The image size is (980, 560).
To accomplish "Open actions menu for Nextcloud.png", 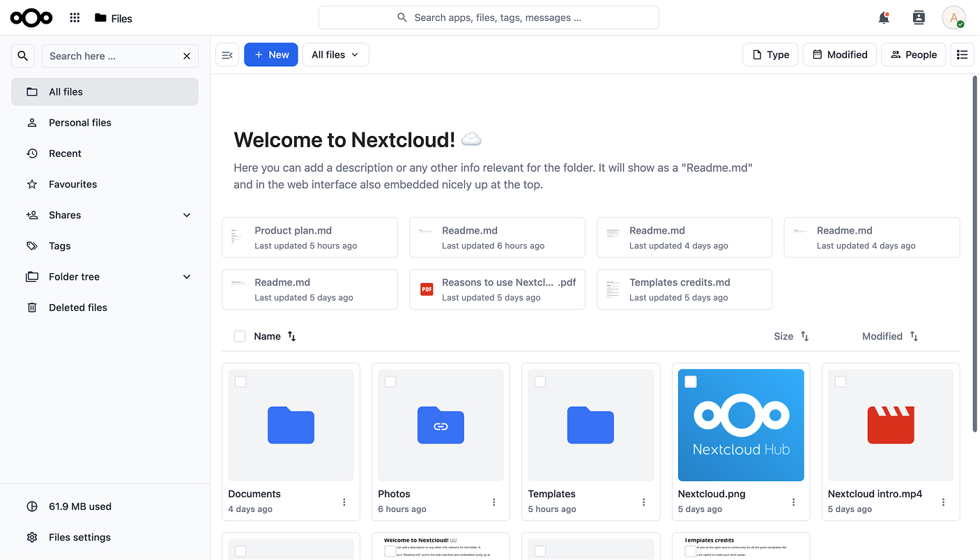I will point(794,502).
